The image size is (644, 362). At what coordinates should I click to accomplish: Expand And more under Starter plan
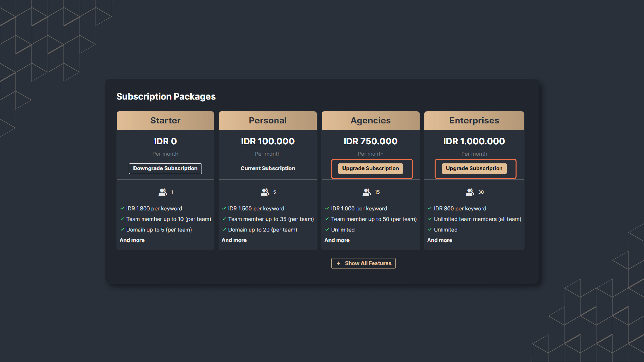tap(132, 240)
